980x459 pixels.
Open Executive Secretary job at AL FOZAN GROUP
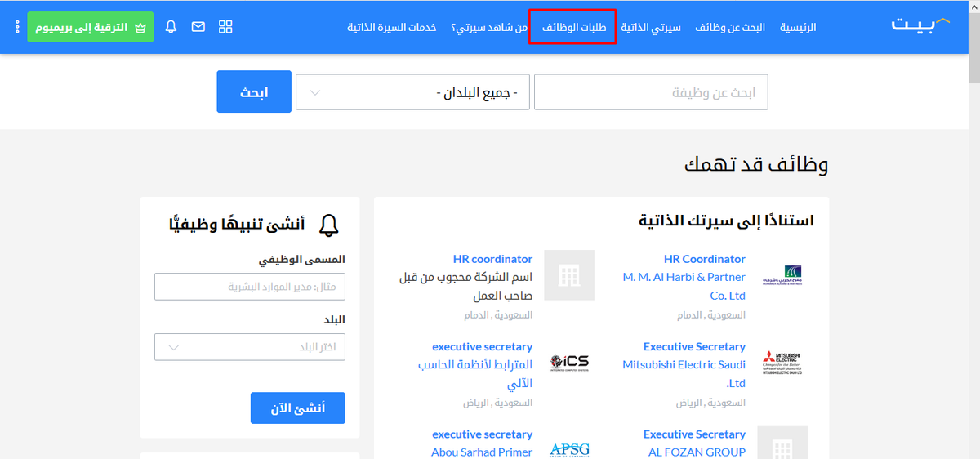tap(694, 434)
